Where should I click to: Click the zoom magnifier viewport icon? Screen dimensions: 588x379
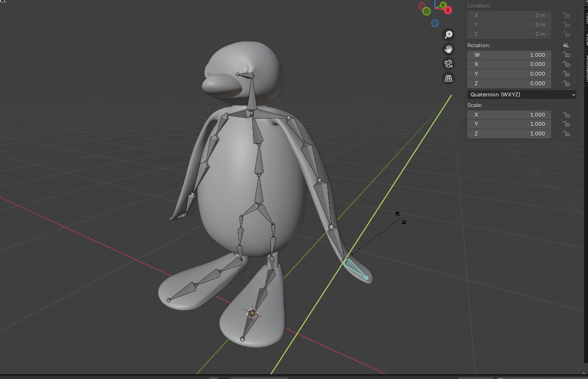[x=448, y=34]
